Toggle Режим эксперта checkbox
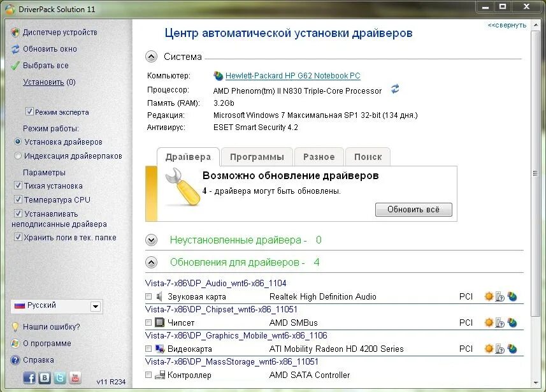 [x=29, y=112]
